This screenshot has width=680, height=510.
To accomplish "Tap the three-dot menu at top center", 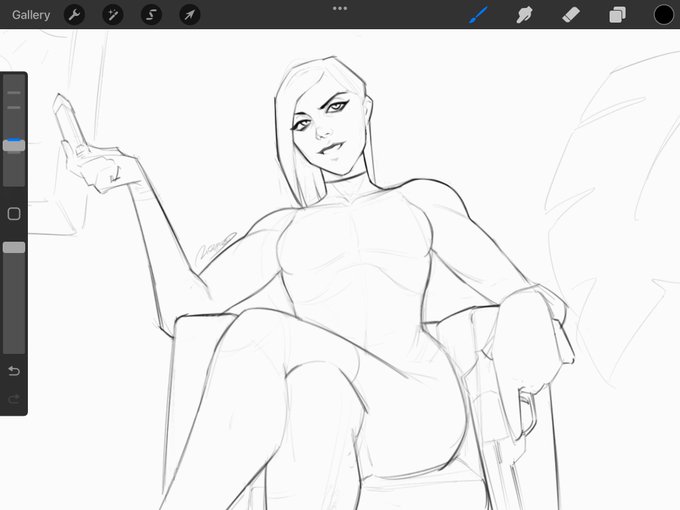I will click(340, 8).
